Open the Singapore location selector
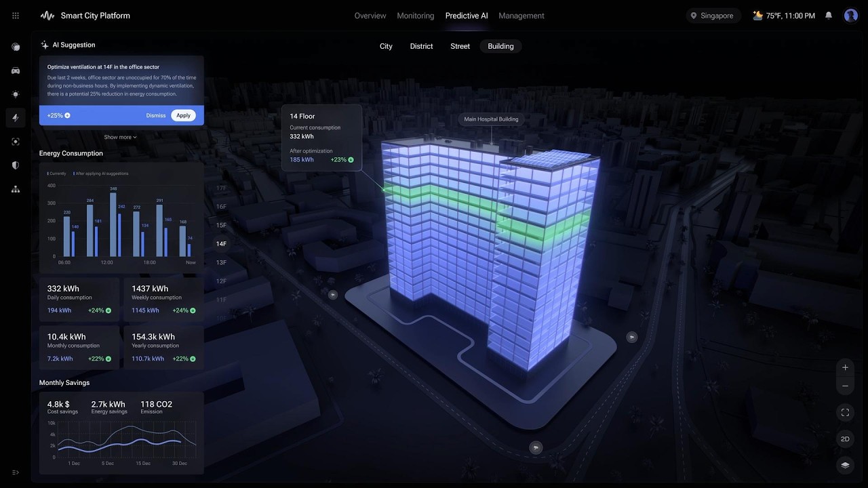868x488 pixels. [x=713, y=16]
